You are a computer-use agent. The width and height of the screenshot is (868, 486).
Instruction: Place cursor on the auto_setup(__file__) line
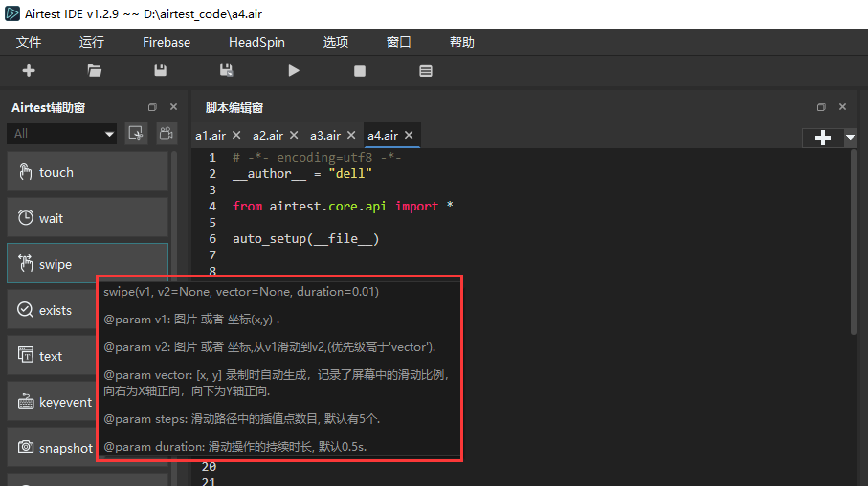tap(305, 238)
